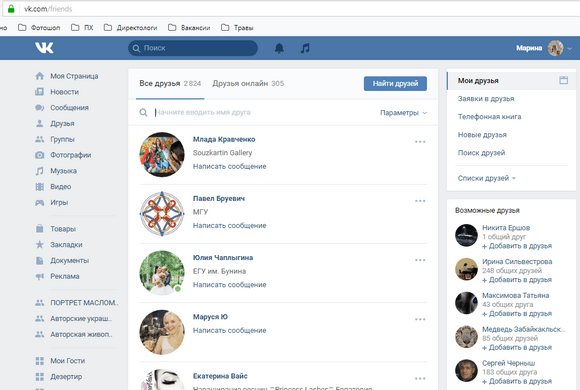Open the music note icon in header
Screen dimensions: 580x390
click(x=305, y=48)
